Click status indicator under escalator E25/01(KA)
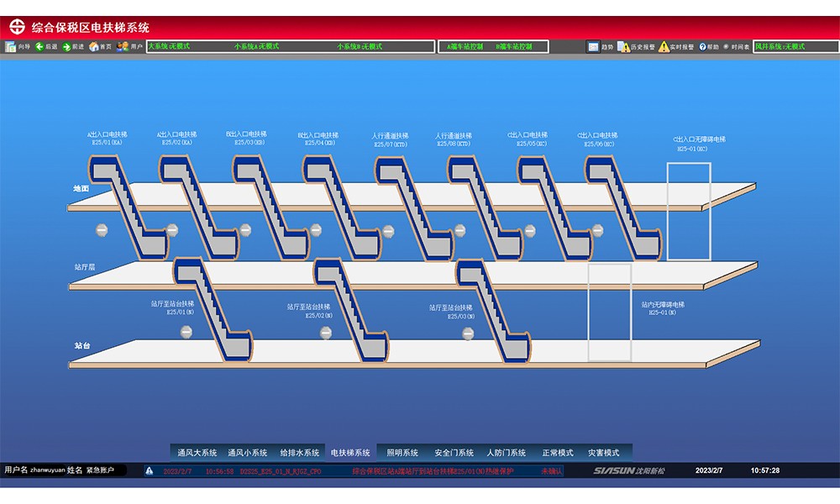The image size is (840, 504). [x=102, y=229]
